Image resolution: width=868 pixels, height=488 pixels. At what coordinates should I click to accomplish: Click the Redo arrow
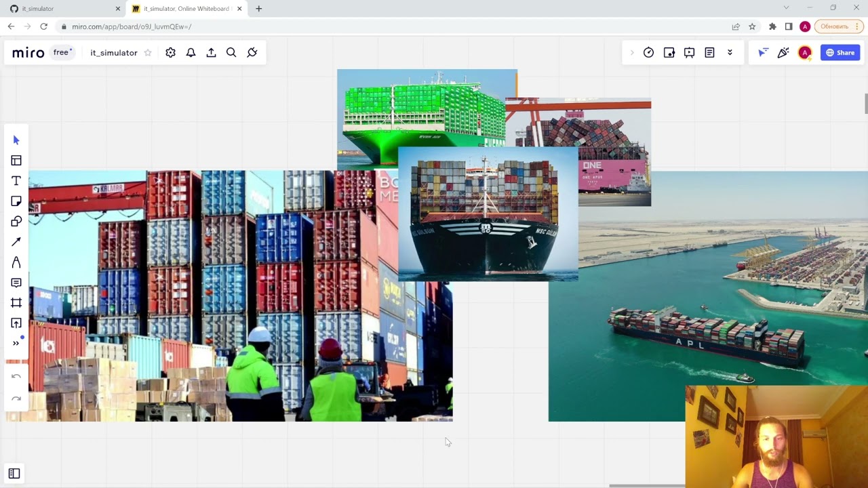(x=16, y=399)
